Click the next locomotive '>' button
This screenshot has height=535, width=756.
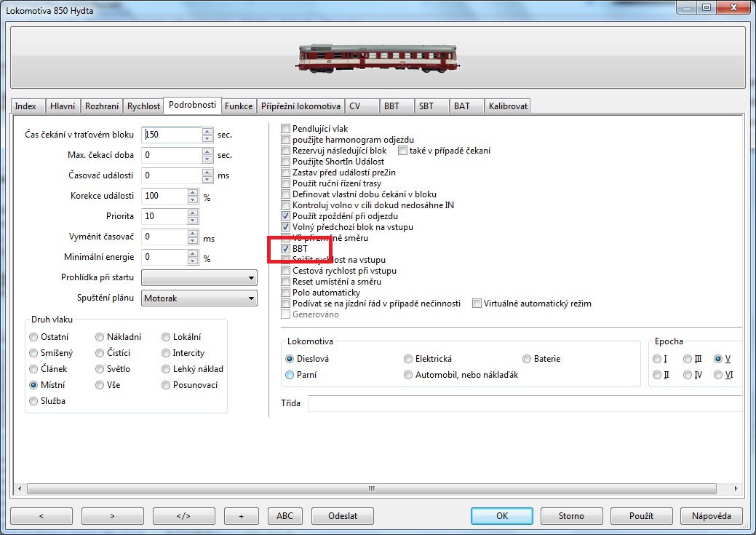(x=112, y=515)
